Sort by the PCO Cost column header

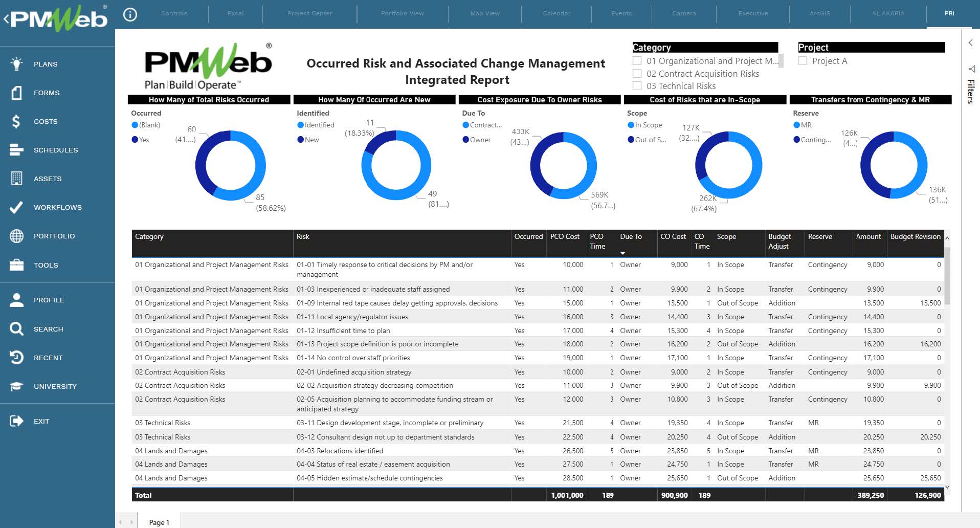[x=565, y=236]
